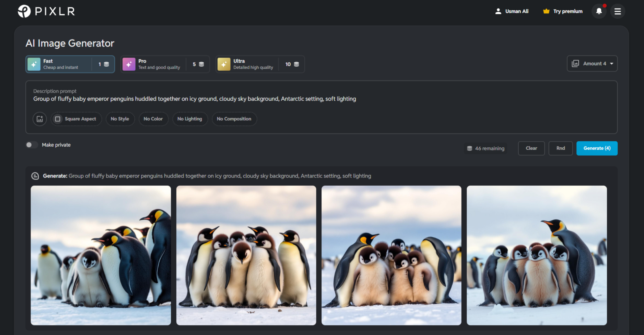Viewport: 644px width, 335px height.
Task: Open the Square Aspect selector
Action: (76, 119)
